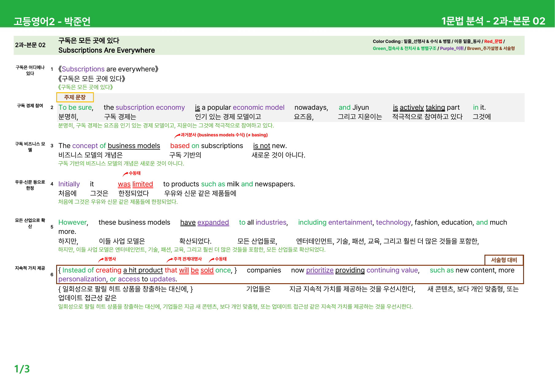Click the purple phrase 'economic model'
The height and width of the screenshot is (392, 555).
[x=259, y=108]
